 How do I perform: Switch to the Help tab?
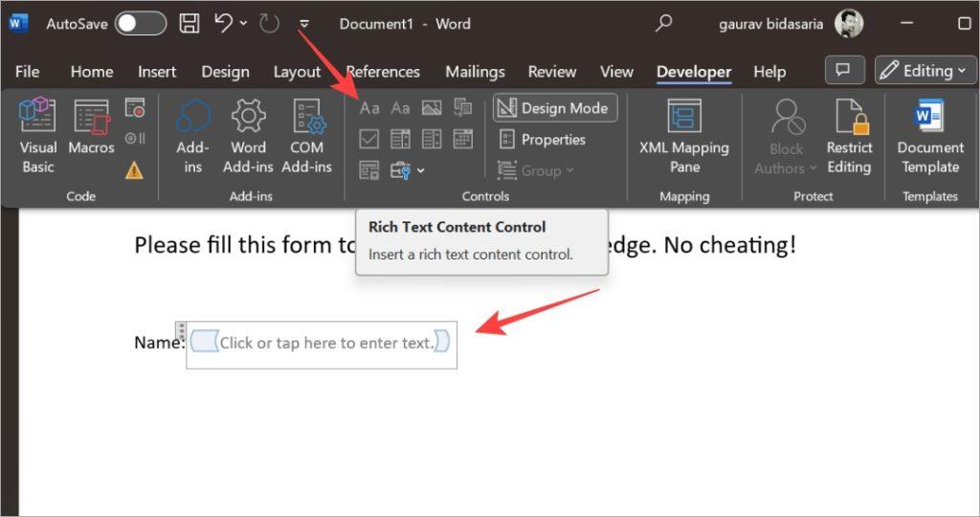point(769,72)
